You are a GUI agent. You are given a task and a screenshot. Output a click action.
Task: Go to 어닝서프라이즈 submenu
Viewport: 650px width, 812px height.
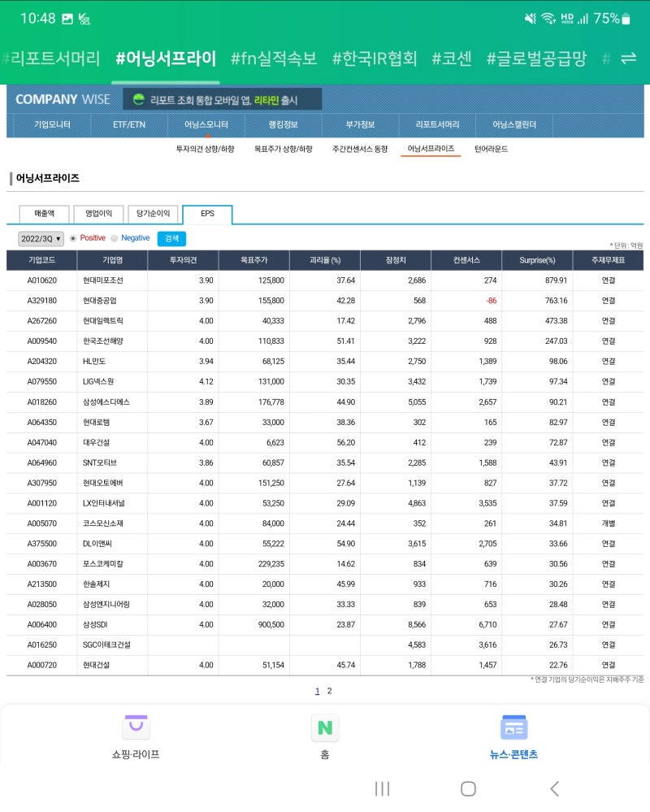coord(431,149)
